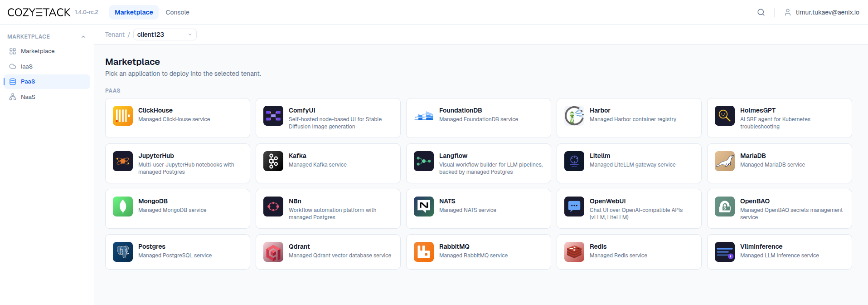The width and height of the screenshot is (868, 305).
Task: Select IaaS in the sidebar
Action: (x=47, y=66)
